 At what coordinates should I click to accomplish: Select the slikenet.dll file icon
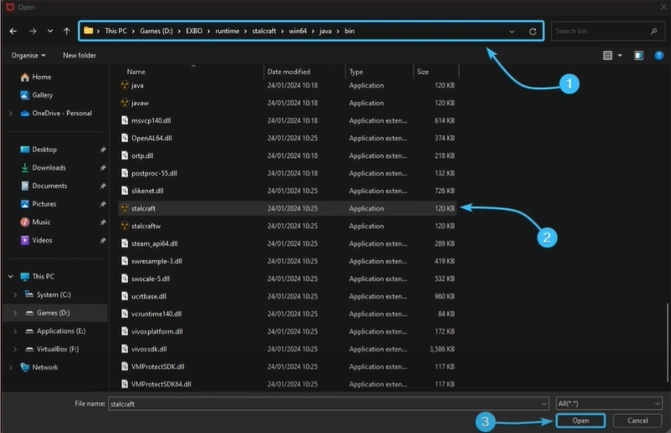[x=125, y=191]
